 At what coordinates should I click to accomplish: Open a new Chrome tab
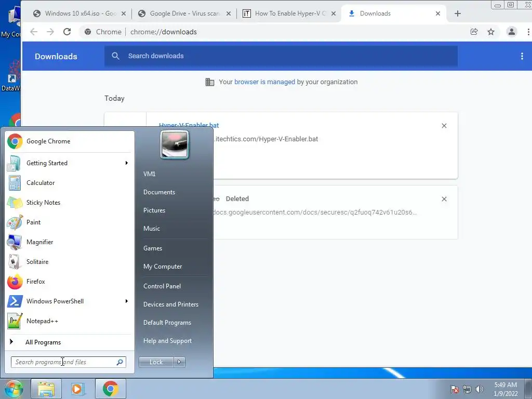click(x=457, y=14)
